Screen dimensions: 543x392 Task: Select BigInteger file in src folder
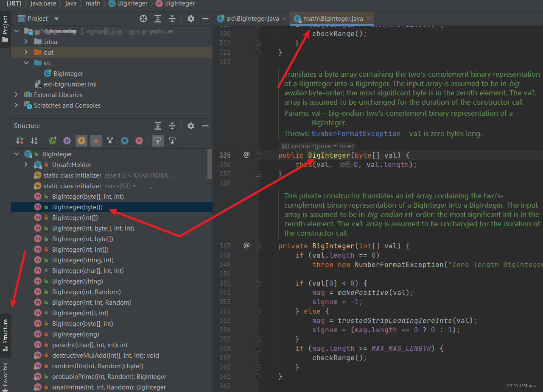(x=64, y=73)
